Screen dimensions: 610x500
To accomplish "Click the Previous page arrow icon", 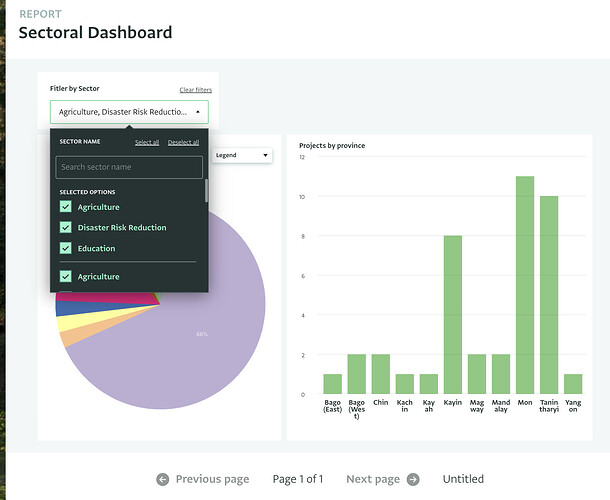I will pos(163,479).
